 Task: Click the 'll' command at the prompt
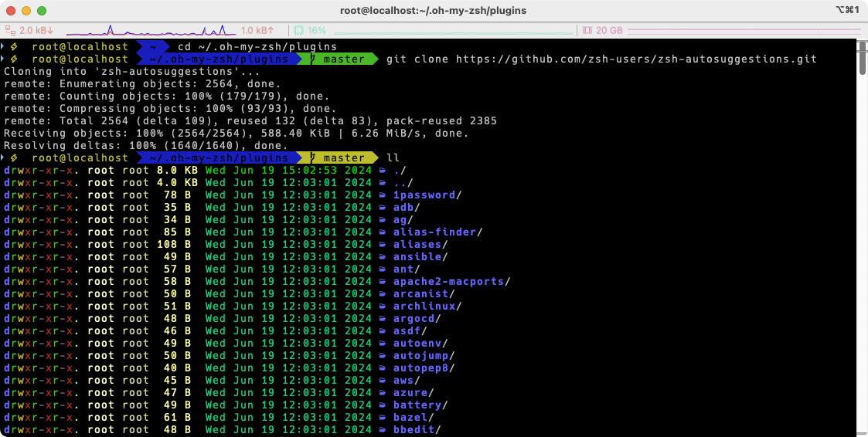[x=393, y=158]
